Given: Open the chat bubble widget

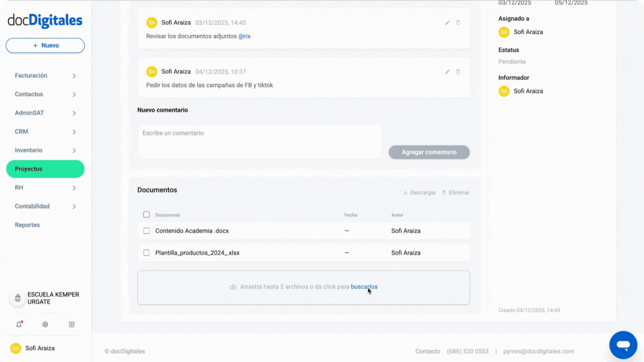Looking at the screenshot, I should 623,345.
